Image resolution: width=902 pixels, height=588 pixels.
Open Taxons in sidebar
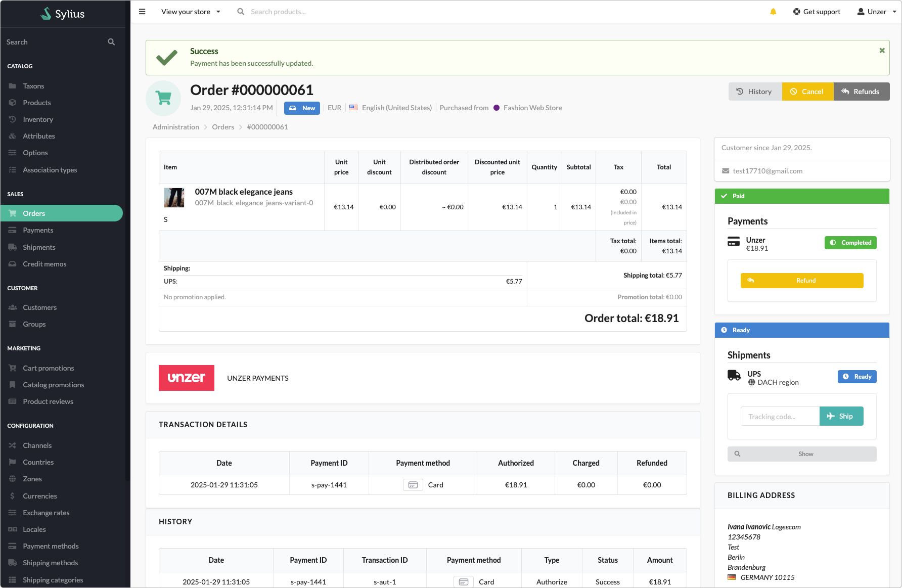click(x=33, y=86)
